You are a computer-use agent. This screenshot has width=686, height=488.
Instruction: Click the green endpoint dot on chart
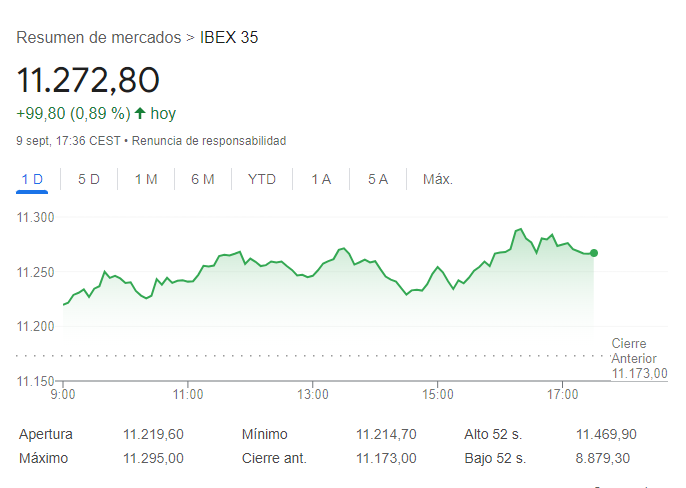point(594,253)
